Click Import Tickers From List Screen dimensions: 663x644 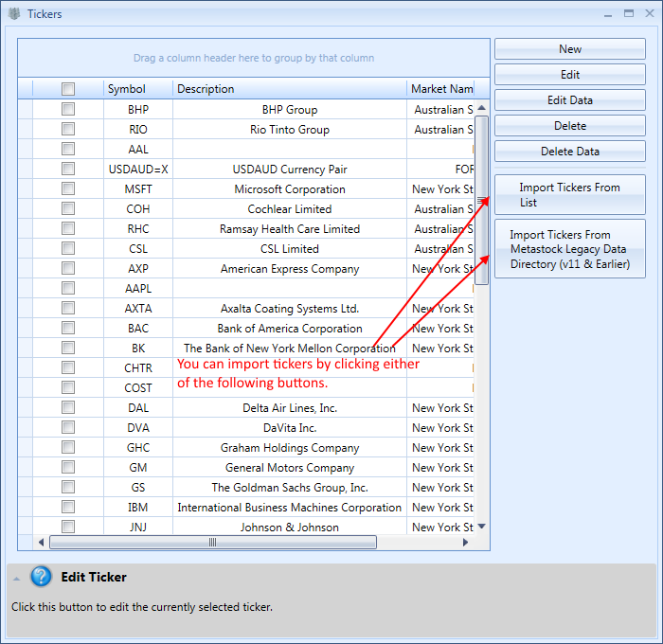(x=570, y=195)
